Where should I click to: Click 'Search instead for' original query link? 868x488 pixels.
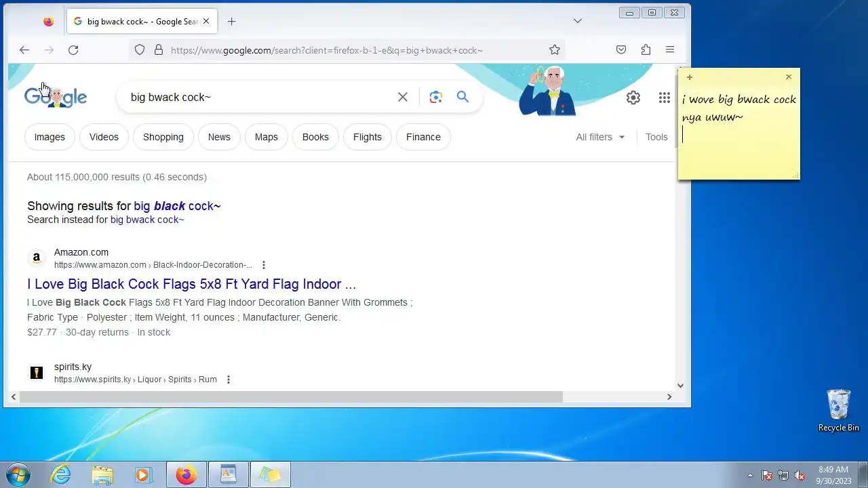point(147,220)
